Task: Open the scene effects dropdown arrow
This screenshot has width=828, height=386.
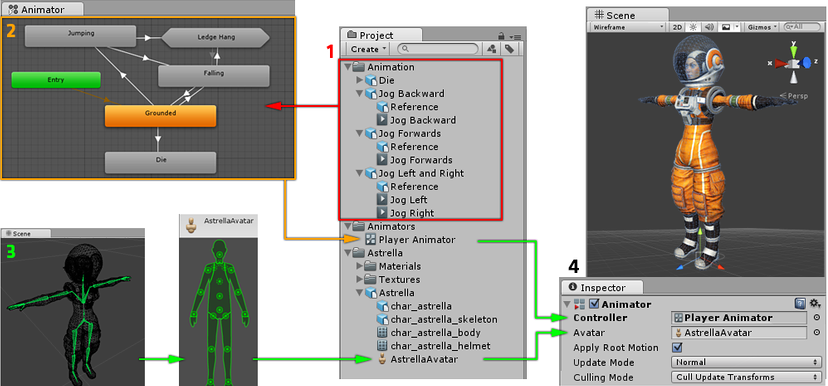Action: pyautogui.click(x=737, y=27)
